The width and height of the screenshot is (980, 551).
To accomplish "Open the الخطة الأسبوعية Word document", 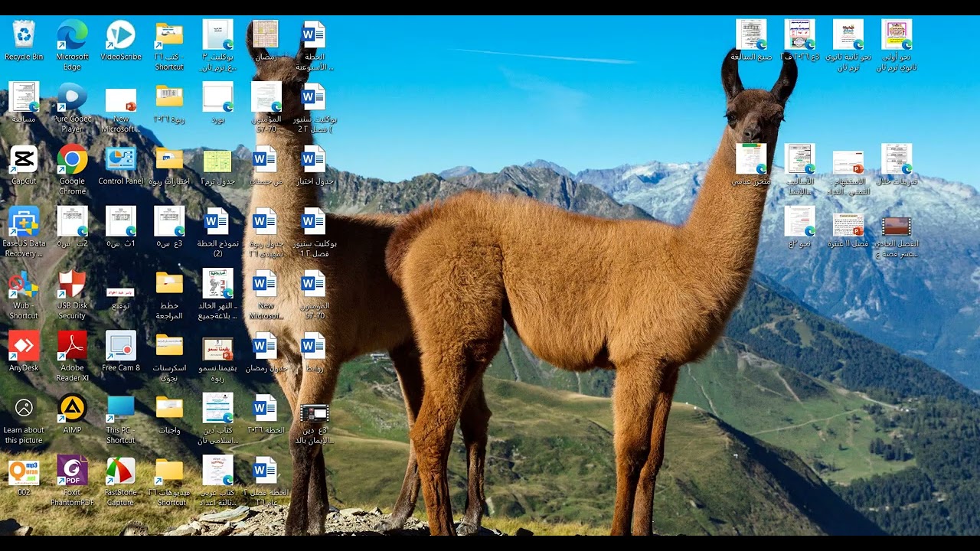I will (313, 35).
